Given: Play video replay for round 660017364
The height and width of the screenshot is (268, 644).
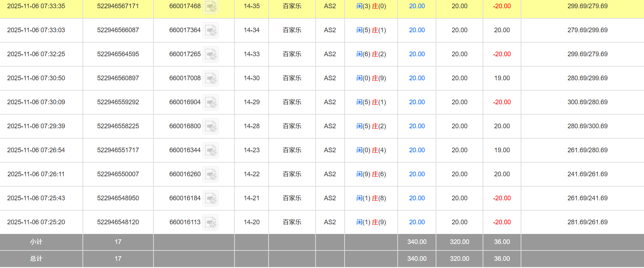Looking at the screenshot, I should 210,30.
